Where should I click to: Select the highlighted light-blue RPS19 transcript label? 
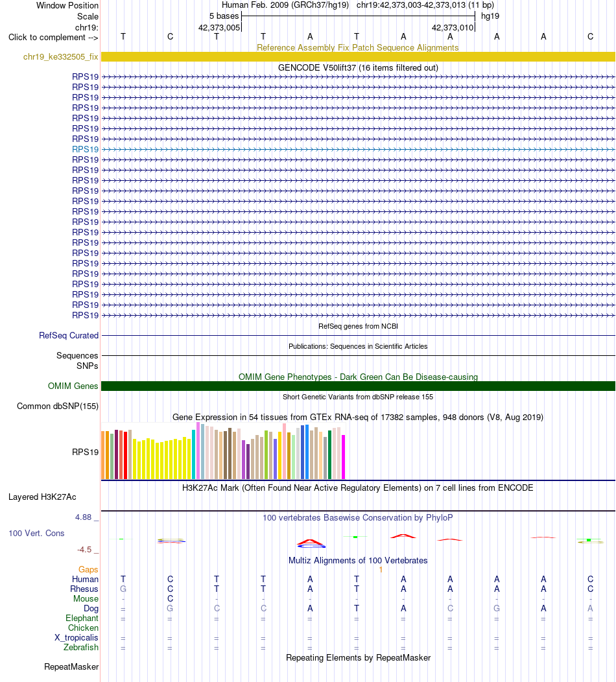tap(85, 149)
